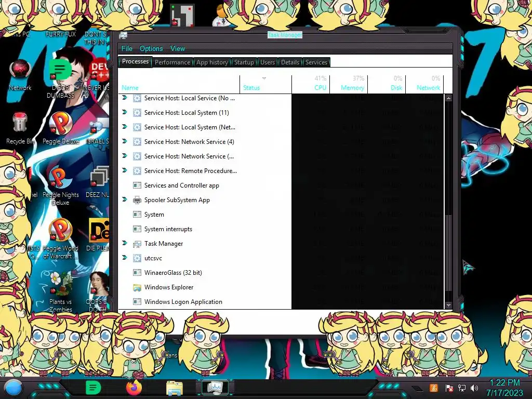
Task: Click the network tray icon
Action: pos(461,388)
